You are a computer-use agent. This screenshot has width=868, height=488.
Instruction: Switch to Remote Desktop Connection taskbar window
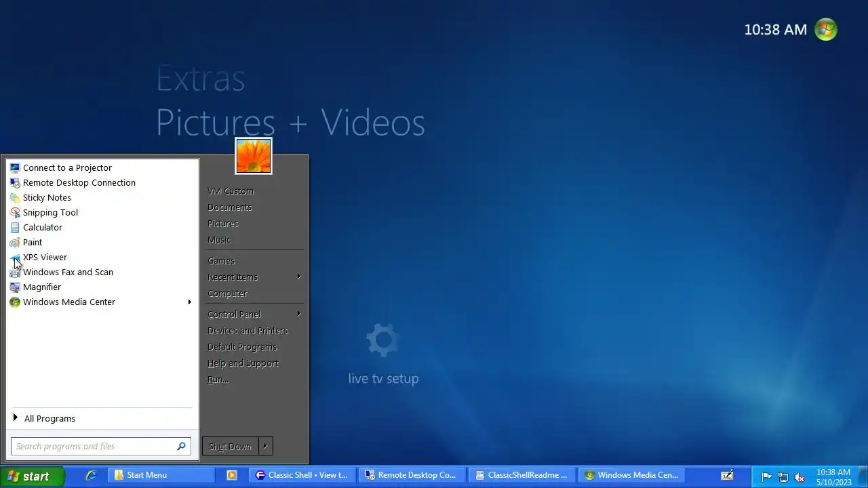tap(413, 475)
